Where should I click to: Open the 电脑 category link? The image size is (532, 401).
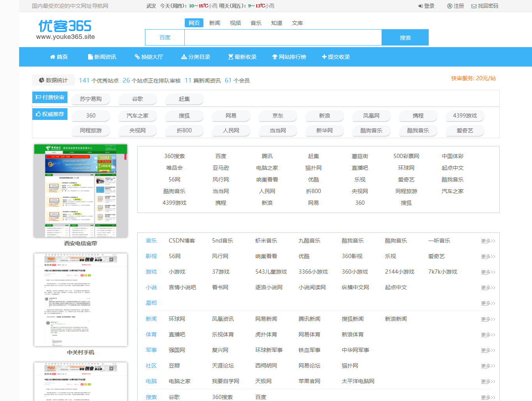pyautogui.click(x=151, y=381)
